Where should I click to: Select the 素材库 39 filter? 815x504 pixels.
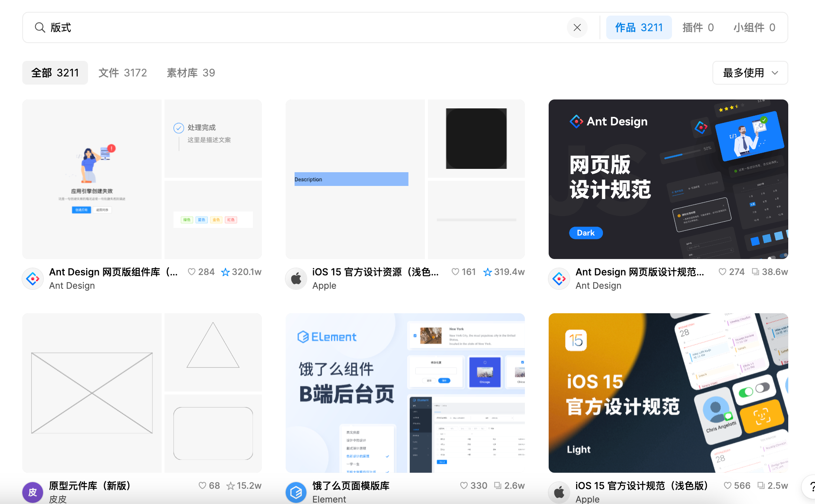191,73
